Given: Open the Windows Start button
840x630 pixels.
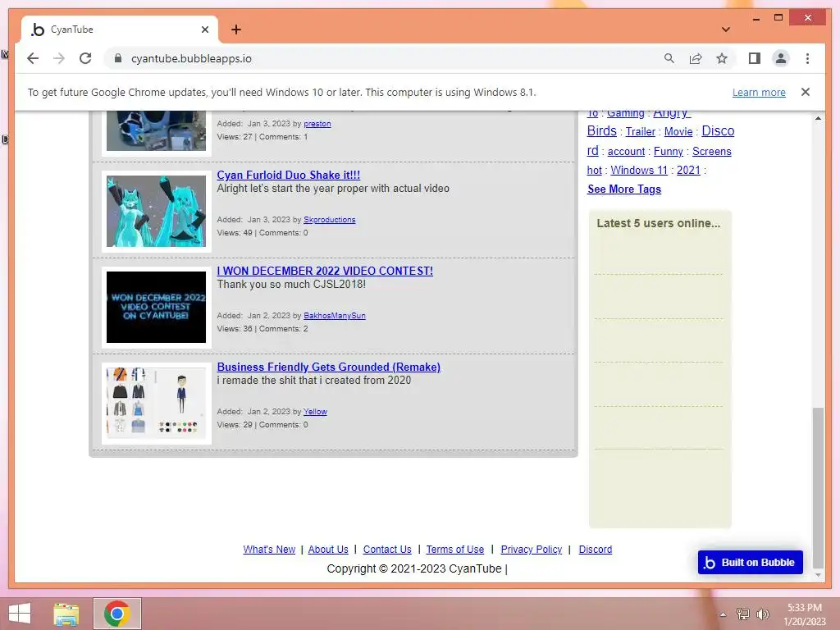Looking at the screenshot, I should (20, 614).
